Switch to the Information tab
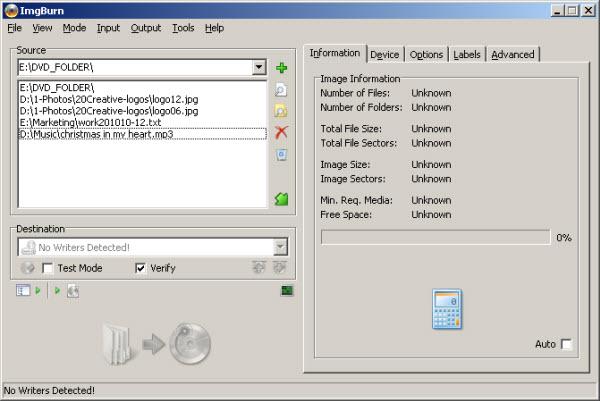Image resolution: width=600 pixels, height=401 pixels. click(x=335, y=53)
